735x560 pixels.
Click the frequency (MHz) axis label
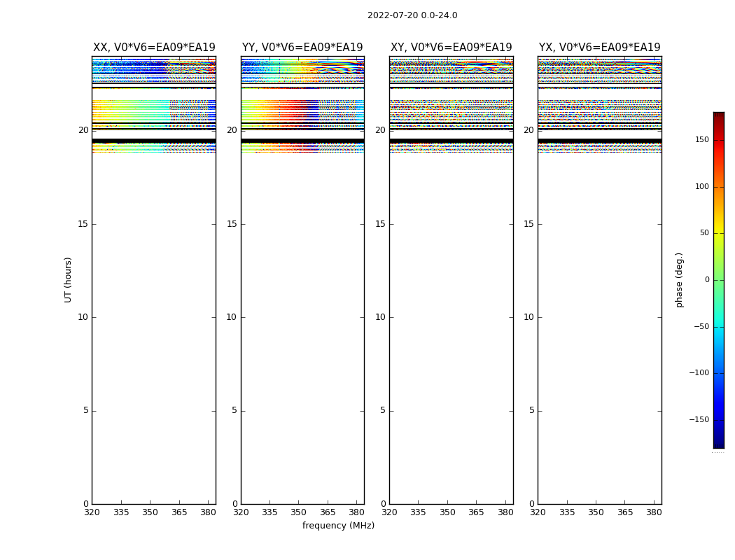(338, 526)
